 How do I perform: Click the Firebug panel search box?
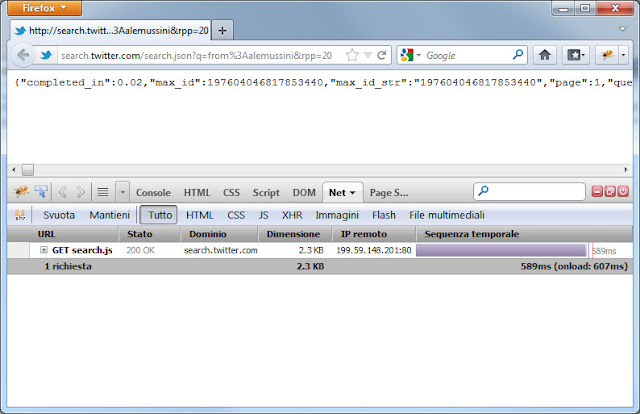pos(529,191)
